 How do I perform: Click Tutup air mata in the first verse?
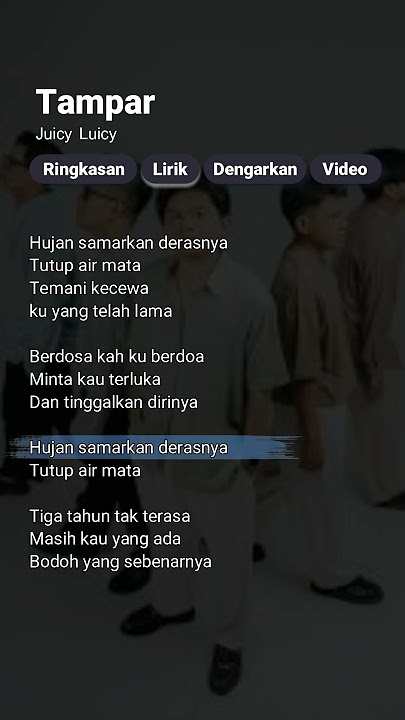coord(85,265)
